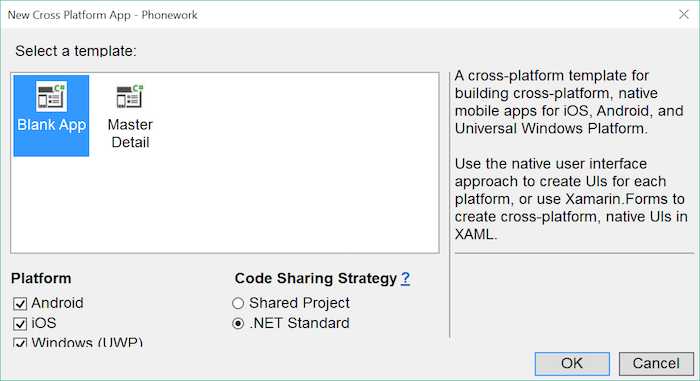This screenshot has height=381, width=700.
Task: Select the Master Detail template icon
Action: (130, 96)
